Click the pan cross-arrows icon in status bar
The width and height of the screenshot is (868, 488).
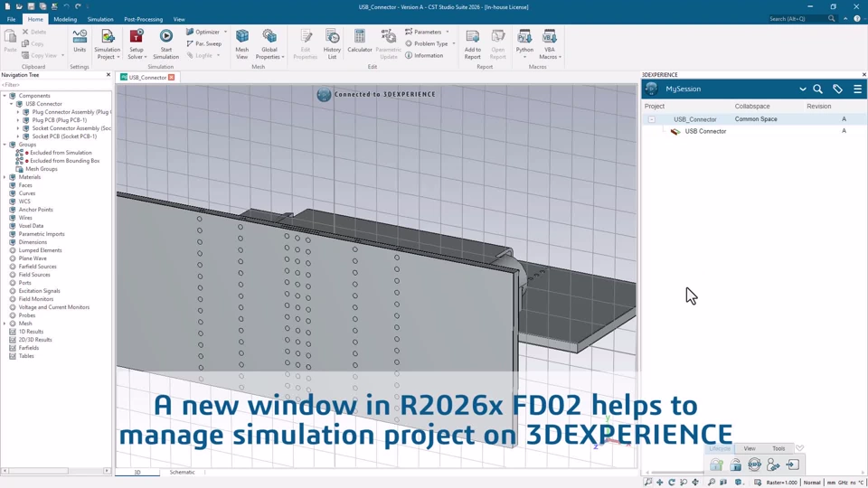[x=659, y=483]
